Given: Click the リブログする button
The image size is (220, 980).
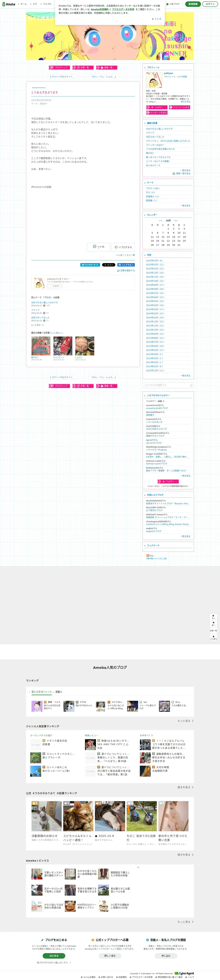Looking at the screenshot, I should click(123, 247).
